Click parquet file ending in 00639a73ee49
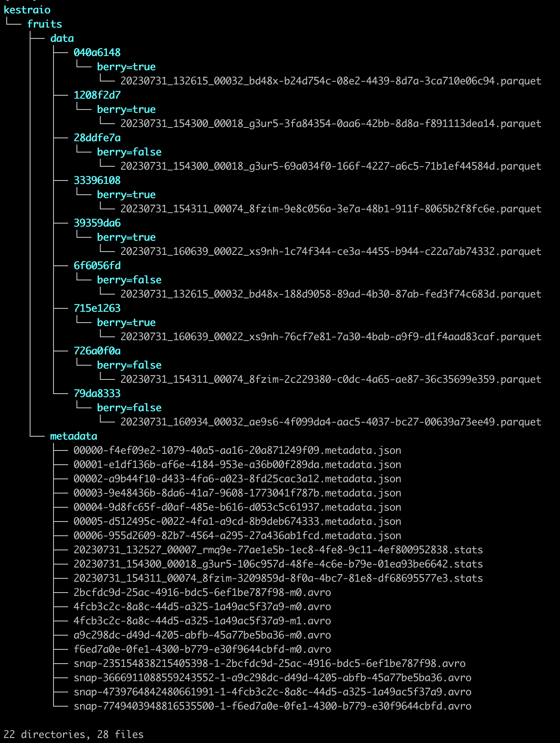 pos(331,422)
